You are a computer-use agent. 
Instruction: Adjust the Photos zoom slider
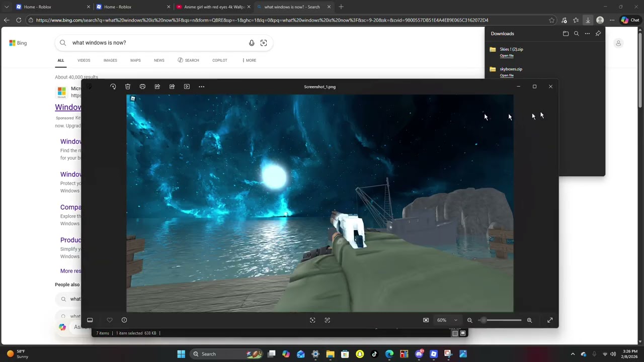pos(500,320)
